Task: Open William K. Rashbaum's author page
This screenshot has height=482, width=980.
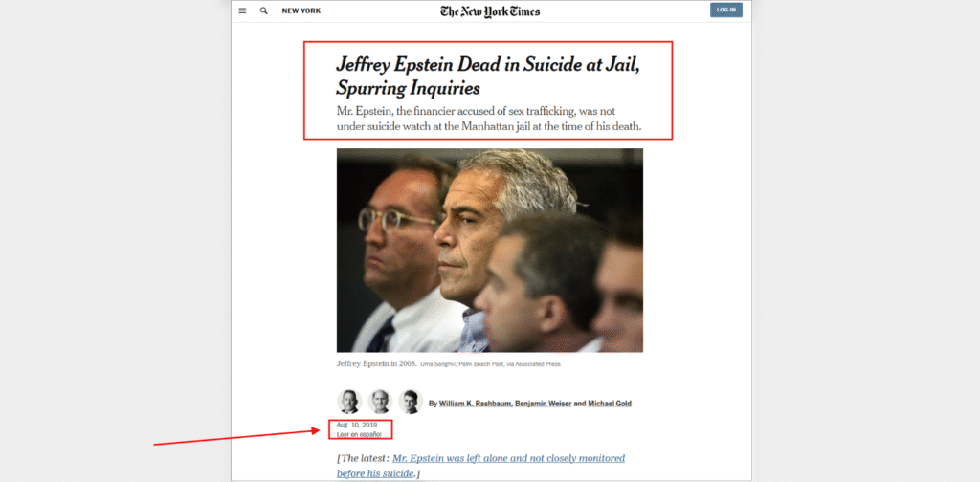Action: pos(475,404)
